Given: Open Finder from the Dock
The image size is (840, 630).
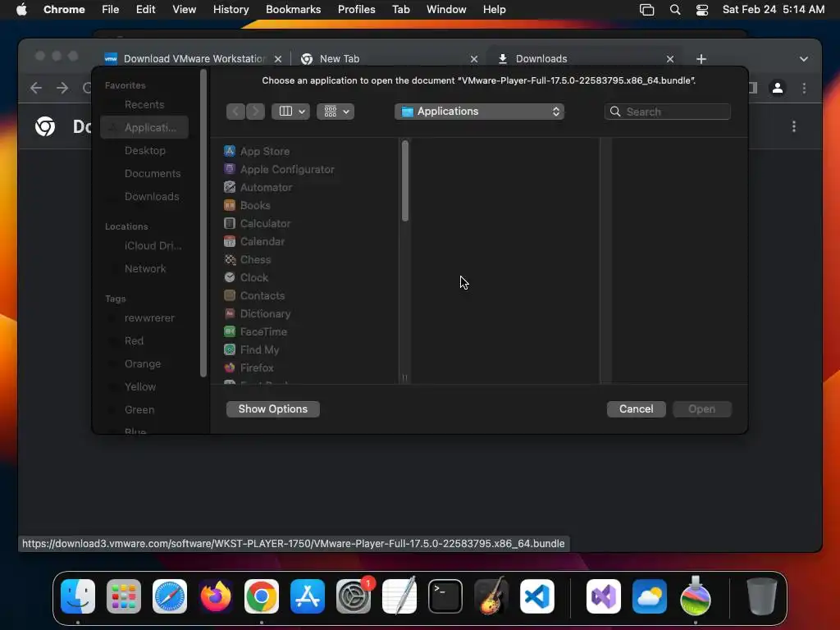Looking at the screenshot, I should click(x=78, y=596).
